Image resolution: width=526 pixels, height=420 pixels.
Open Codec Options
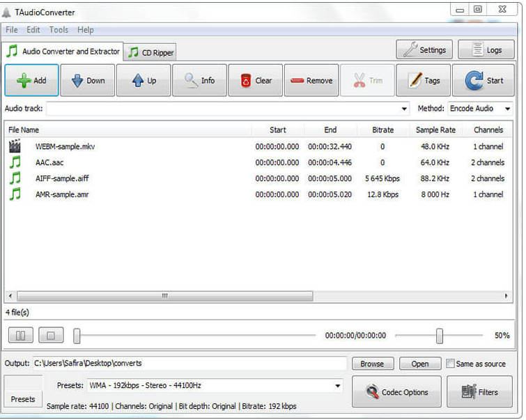(x=396, y=392)
